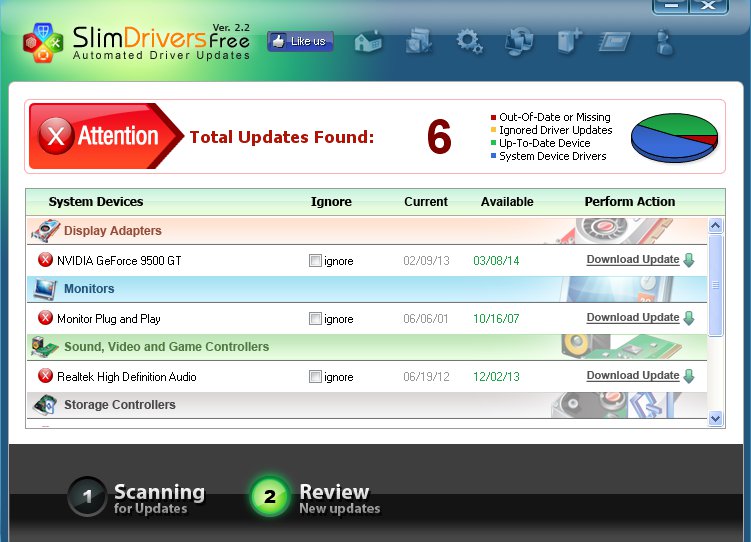The image size is (751, 542).
Task: Click red X status icon beside Realtek Audio
Action: [x=46, y=376]
